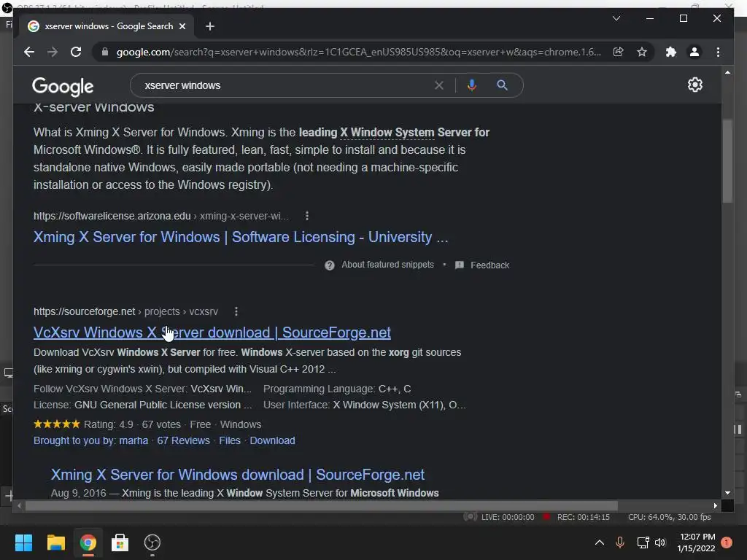Open Chrome extensions puzzle icon
The height and width of the screenshot is (560, 747).
671,52
